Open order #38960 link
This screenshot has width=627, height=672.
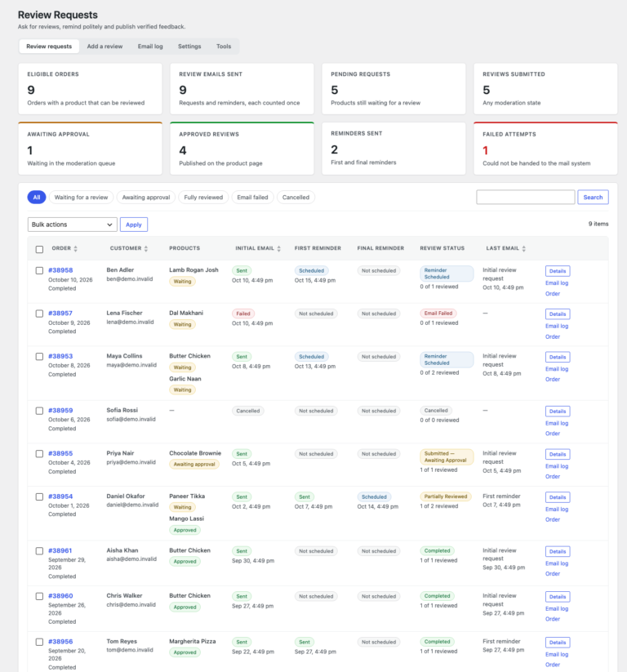(60, 596)
